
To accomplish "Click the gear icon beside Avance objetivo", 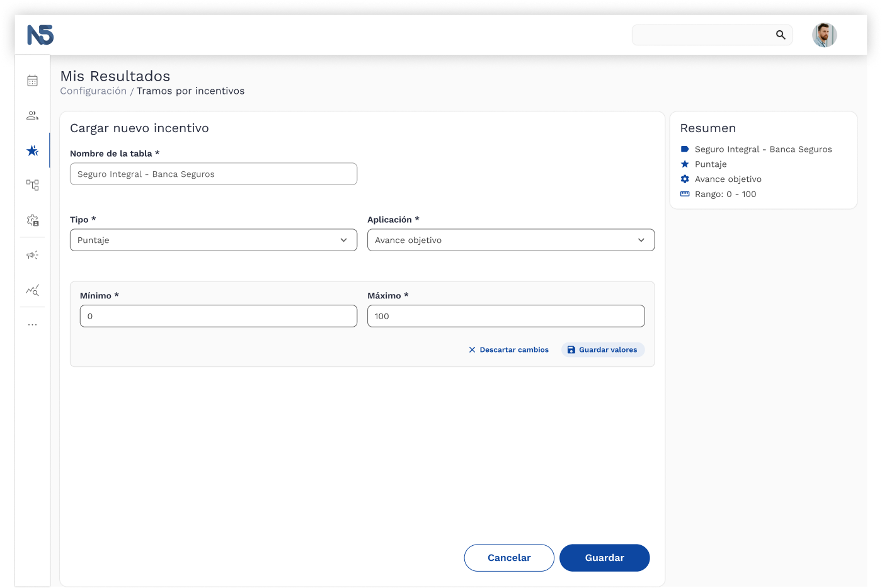I will (685, 179).
